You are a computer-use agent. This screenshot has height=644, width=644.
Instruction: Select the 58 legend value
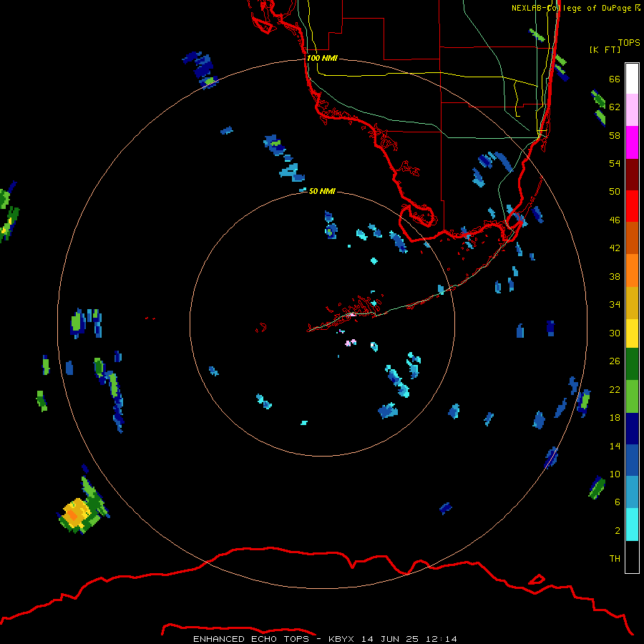click(615, 135)
